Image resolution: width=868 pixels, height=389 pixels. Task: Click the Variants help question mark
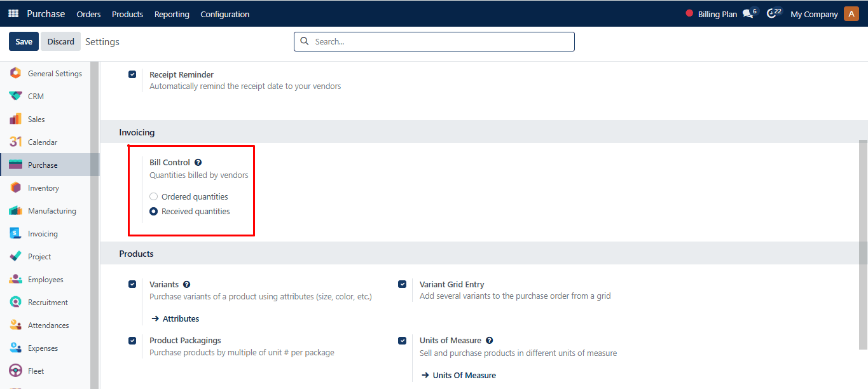pos(186,285)
